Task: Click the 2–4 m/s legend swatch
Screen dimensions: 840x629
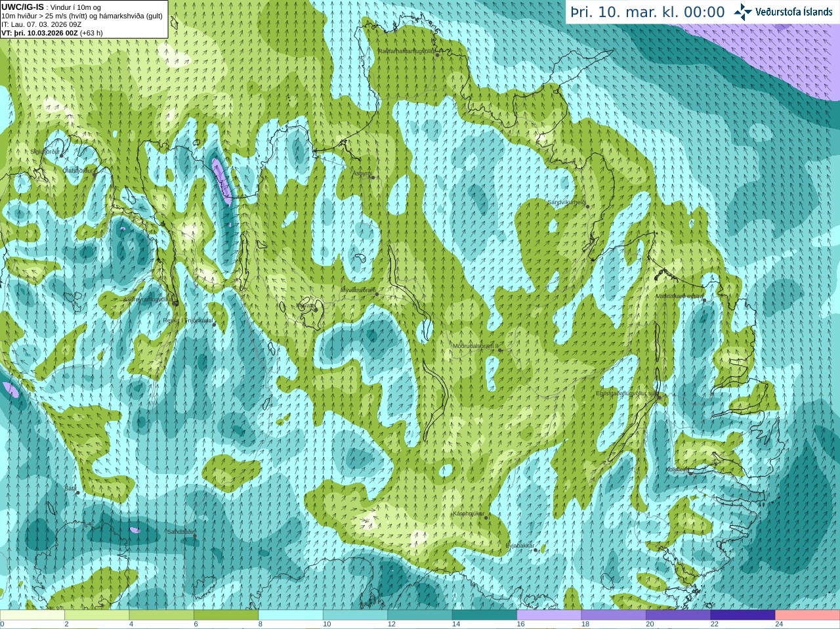Action: [97, 615]
